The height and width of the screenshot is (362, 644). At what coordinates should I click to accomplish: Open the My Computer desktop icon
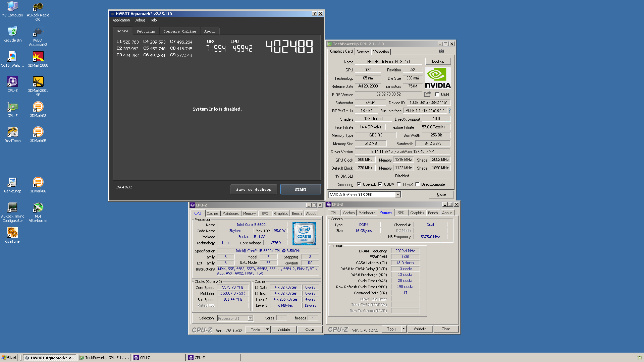[x=12, y=9]
